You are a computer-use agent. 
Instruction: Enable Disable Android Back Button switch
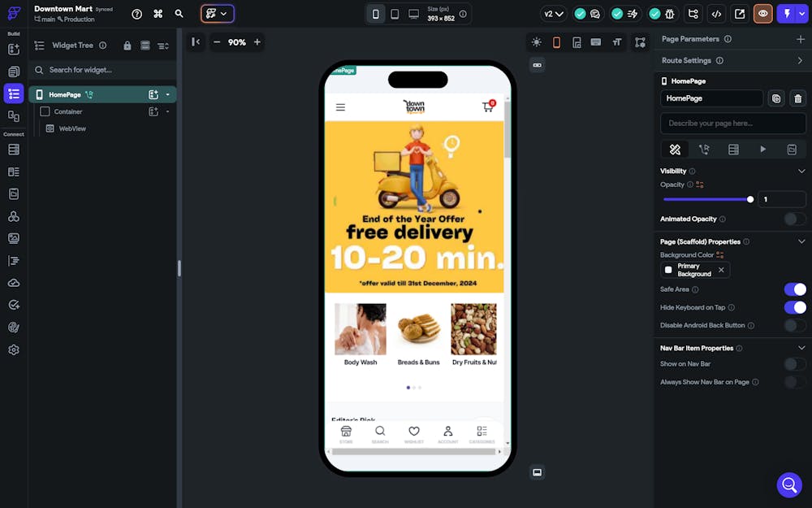point(795,326)
